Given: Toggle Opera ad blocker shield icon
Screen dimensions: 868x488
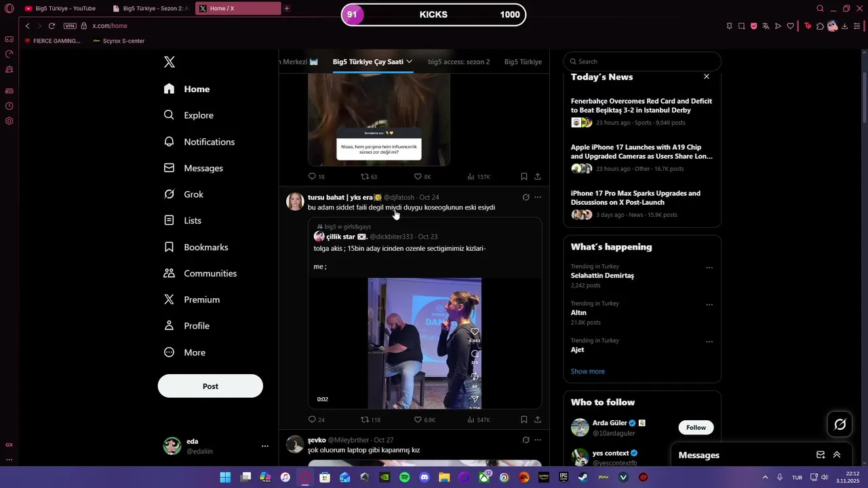Looking at the screenshot, I should click(x=753, y=26).
